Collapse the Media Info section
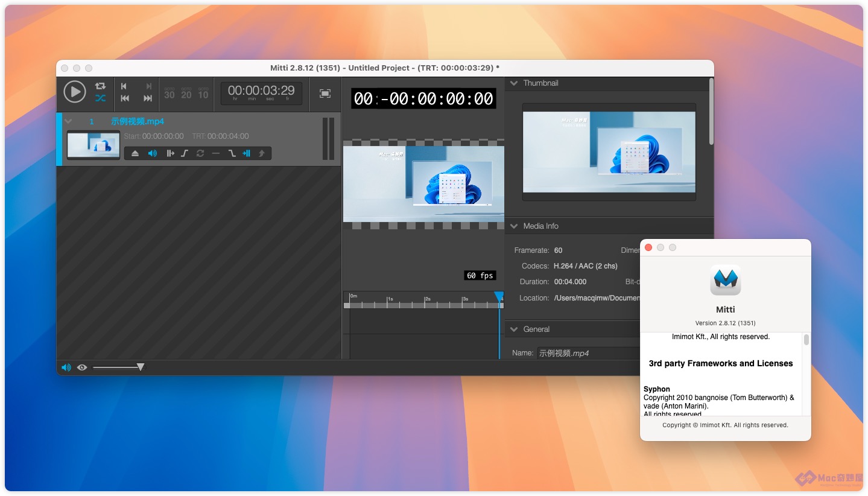The image size is (868, 496). tap(514, 226)
